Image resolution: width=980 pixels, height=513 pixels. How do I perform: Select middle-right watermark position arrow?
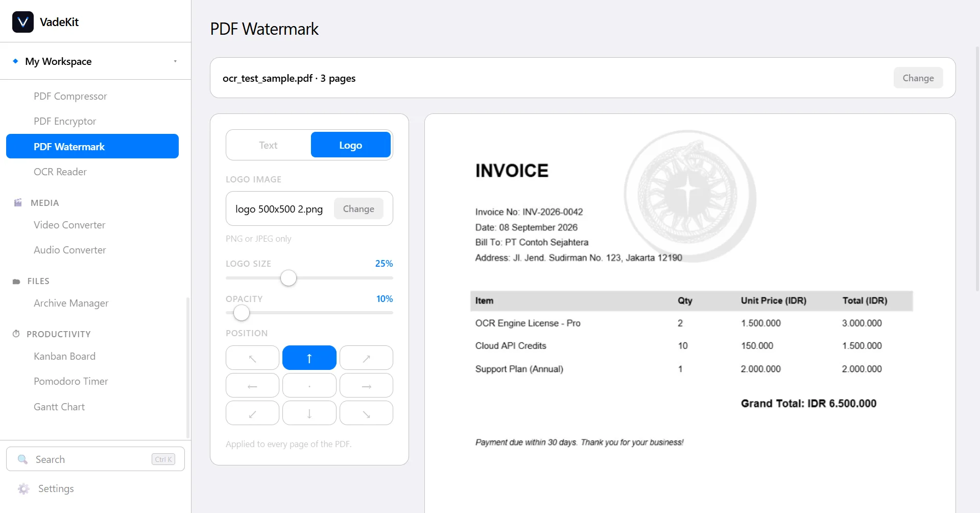(366, 385)
